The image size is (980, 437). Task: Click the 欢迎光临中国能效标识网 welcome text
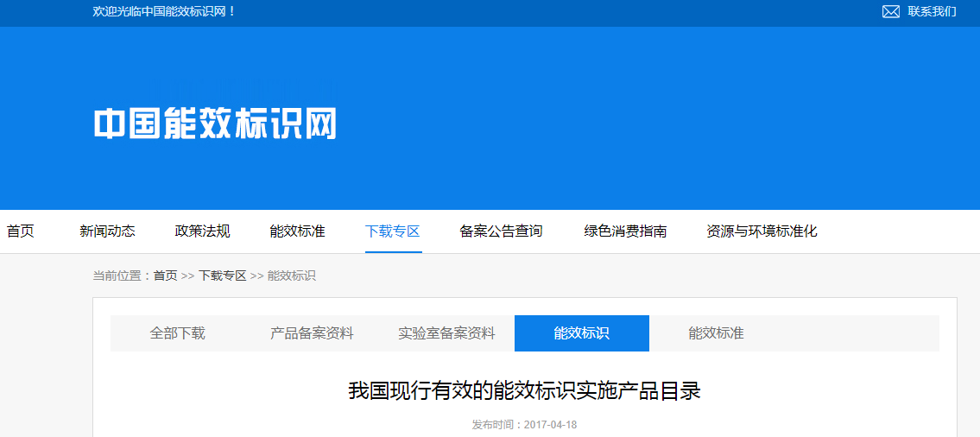[164, 11]
